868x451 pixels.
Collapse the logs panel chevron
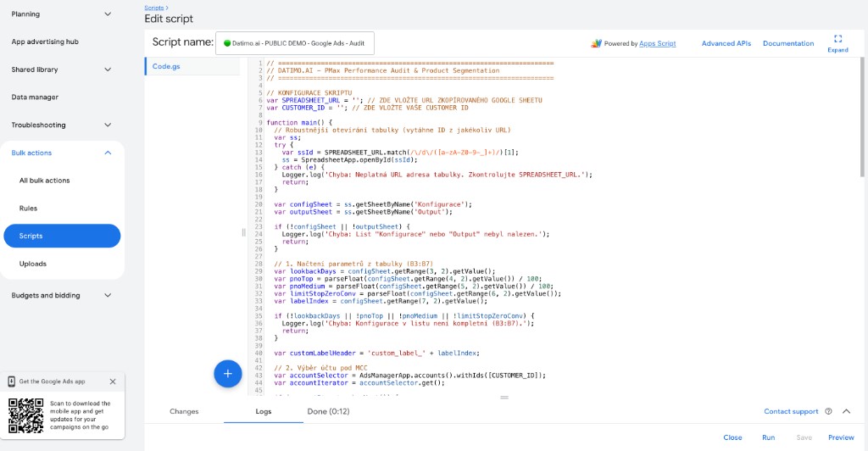pos(847,411)
